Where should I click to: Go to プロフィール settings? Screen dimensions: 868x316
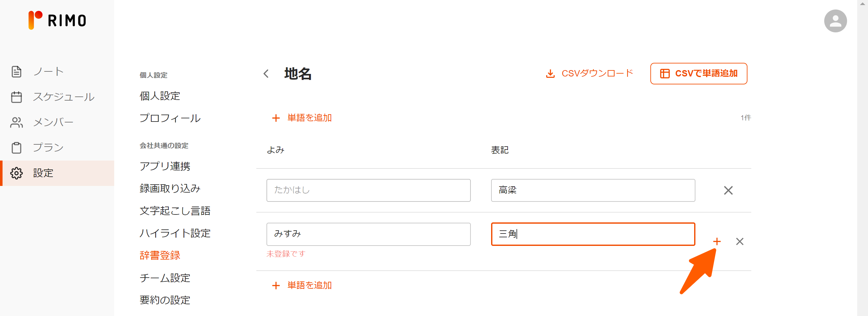tap(170, 118)
